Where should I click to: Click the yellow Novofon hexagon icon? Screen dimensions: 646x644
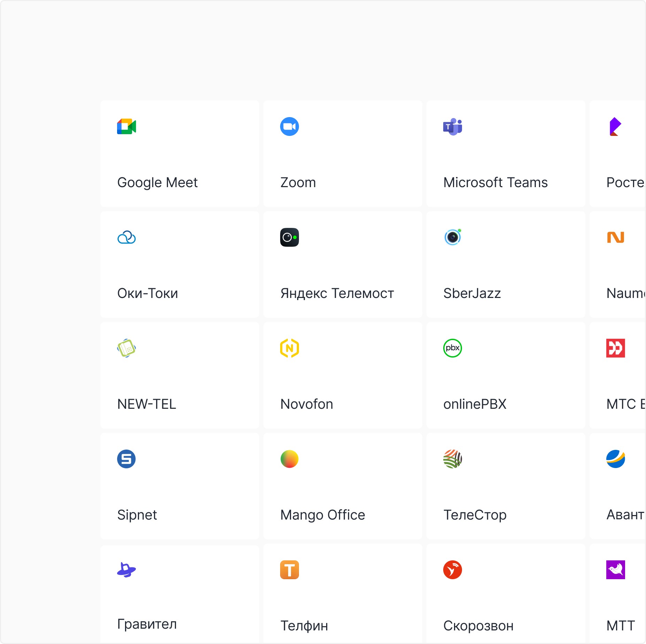pyautogui.click(x=290, y=348)
